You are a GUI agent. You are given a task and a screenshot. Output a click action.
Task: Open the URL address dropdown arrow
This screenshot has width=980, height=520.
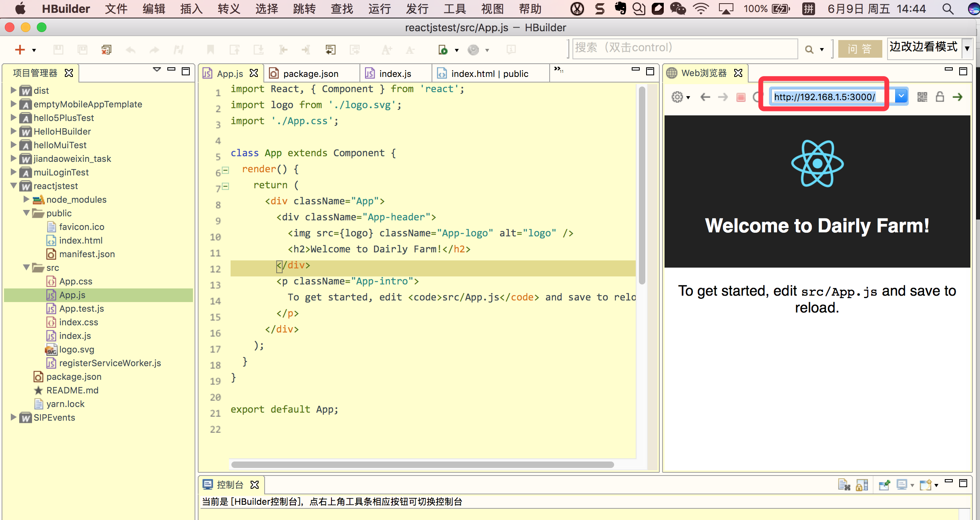point(901,96)
